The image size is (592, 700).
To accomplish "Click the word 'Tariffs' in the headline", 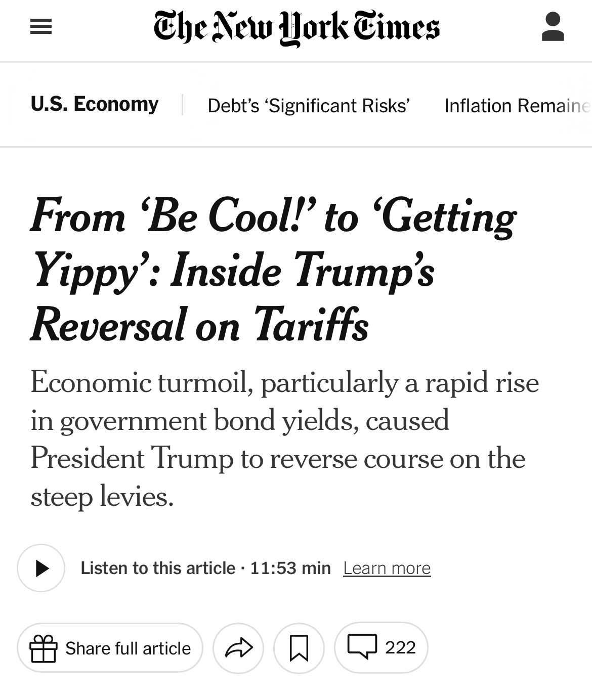I will [311, 325].
